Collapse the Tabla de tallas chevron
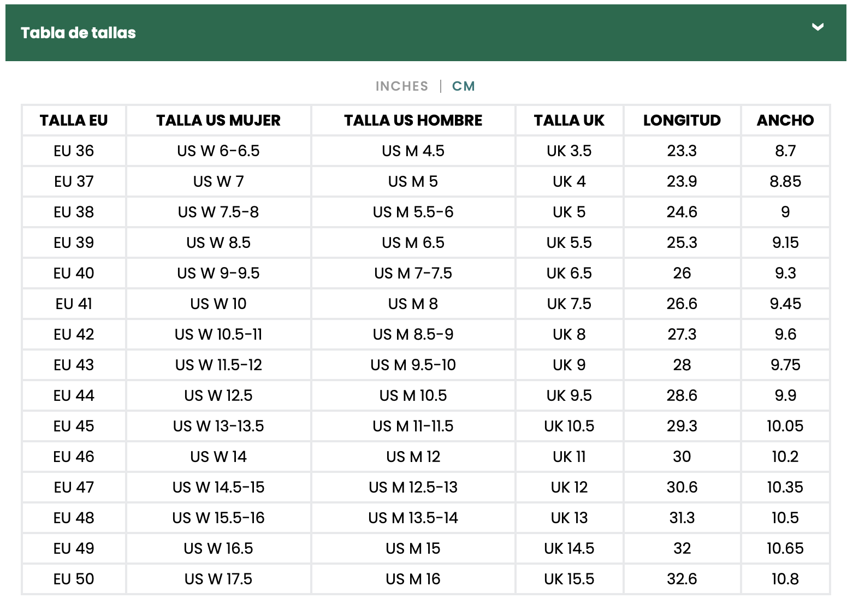Viewport: 853px width, 616px height. [817, 27]
